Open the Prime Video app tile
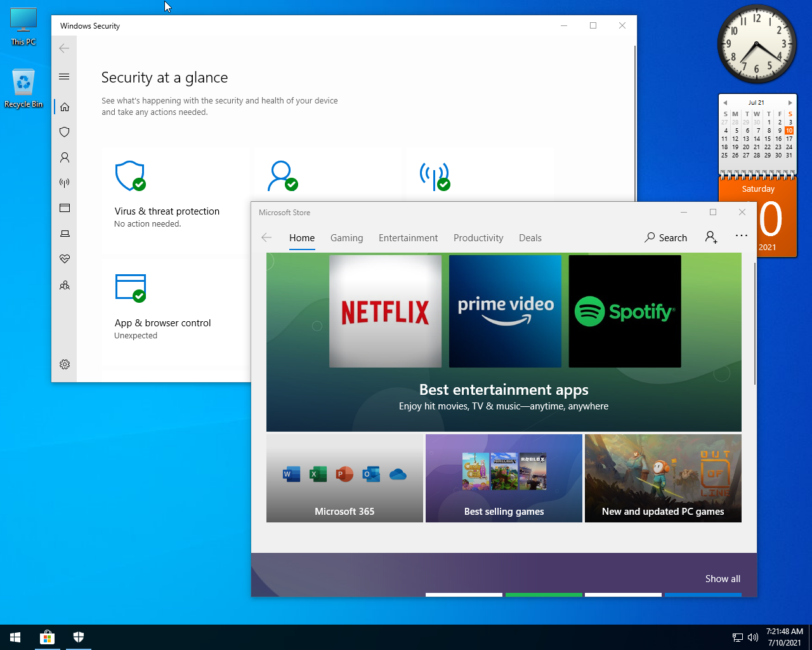 (x=505, y=311)
